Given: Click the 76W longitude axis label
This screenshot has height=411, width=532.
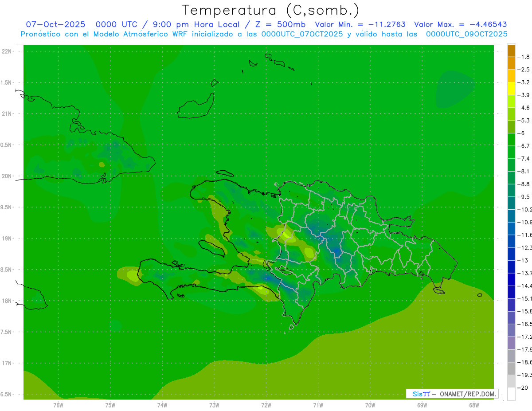Looking at the screenshot, I should point(58,405).
